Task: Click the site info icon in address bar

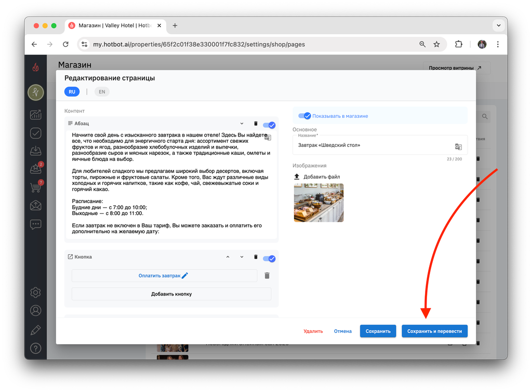Action: 85,45
